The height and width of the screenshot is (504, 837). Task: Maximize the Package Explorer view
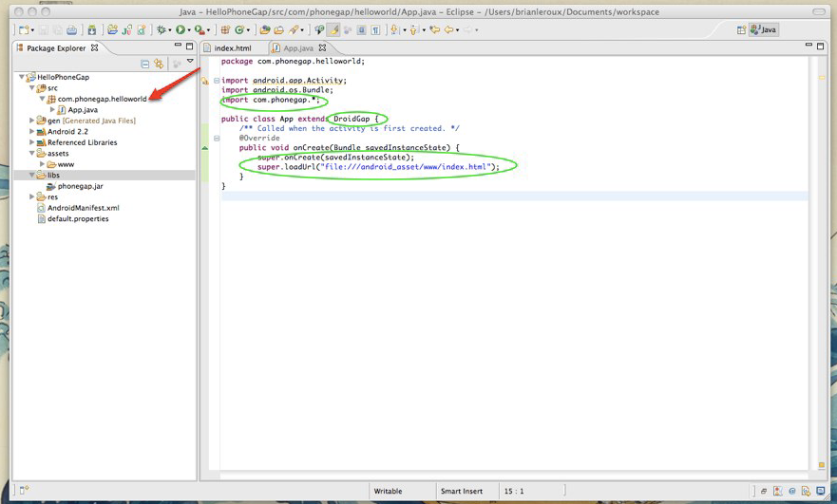189,47
